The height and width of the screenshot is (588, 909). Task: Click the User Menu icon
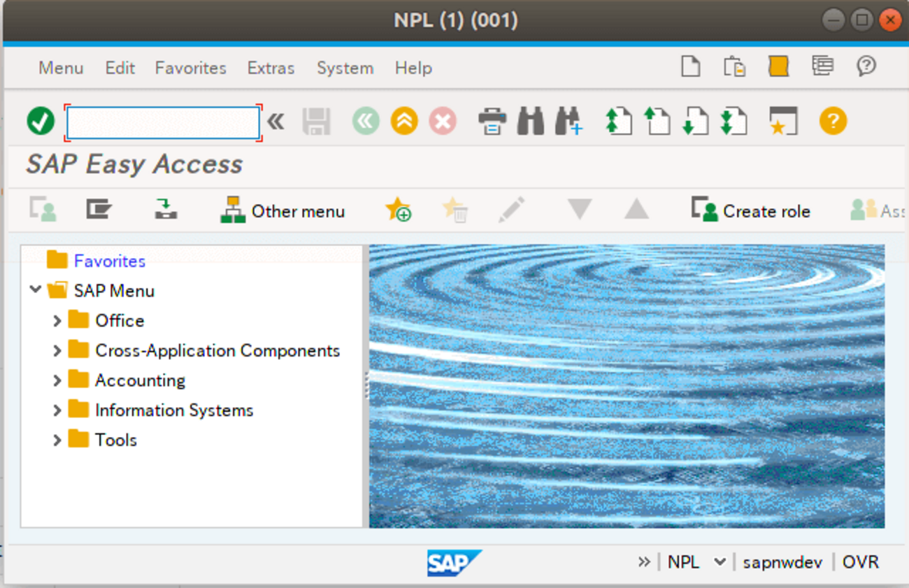43,210
